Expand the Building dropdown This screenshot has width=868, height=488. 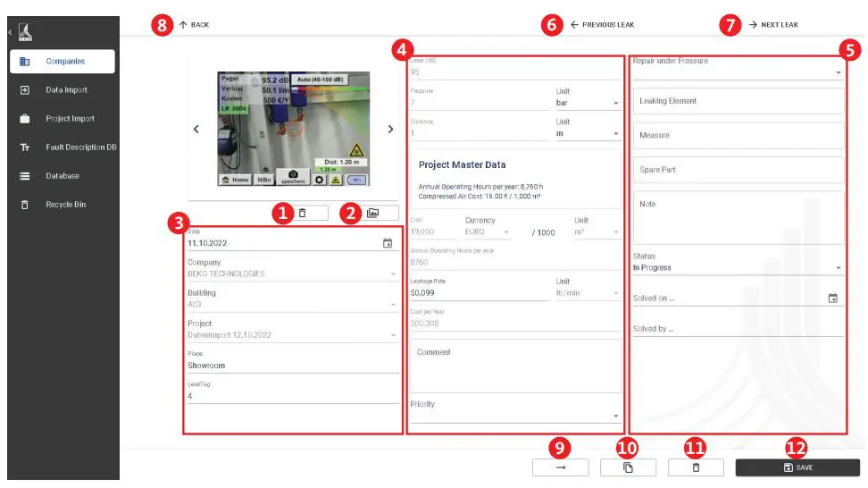point(292,304)
